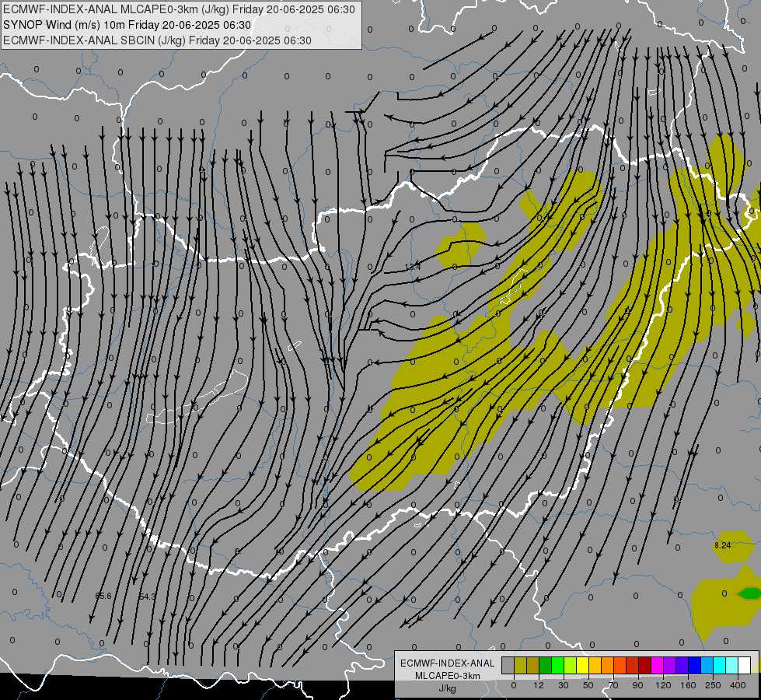Pick the cyan swatch after tick 250
This screenshot has width=761, height=700.
tap(720, 666)
